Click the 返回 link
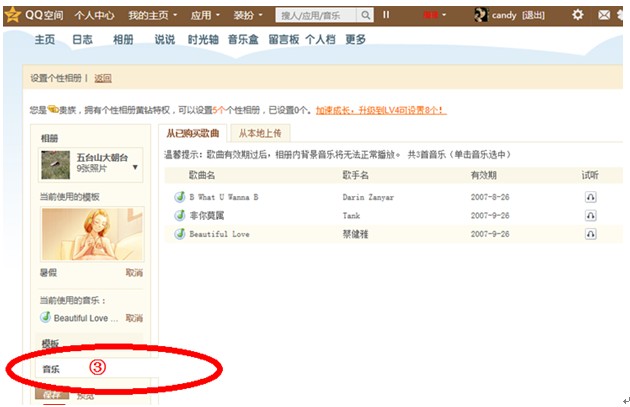630x407 pixels. click(103, 78)
